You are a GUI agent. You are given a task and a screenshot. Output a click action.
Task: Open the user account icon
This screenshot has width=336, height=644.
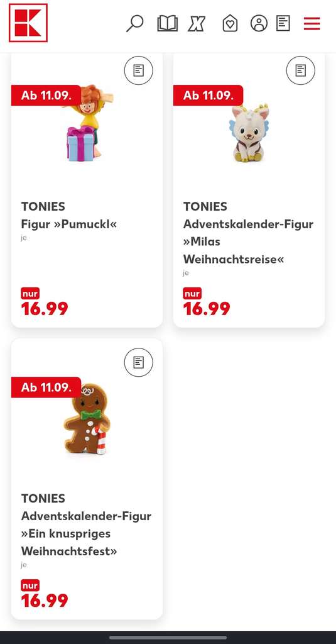click(259, 23)
